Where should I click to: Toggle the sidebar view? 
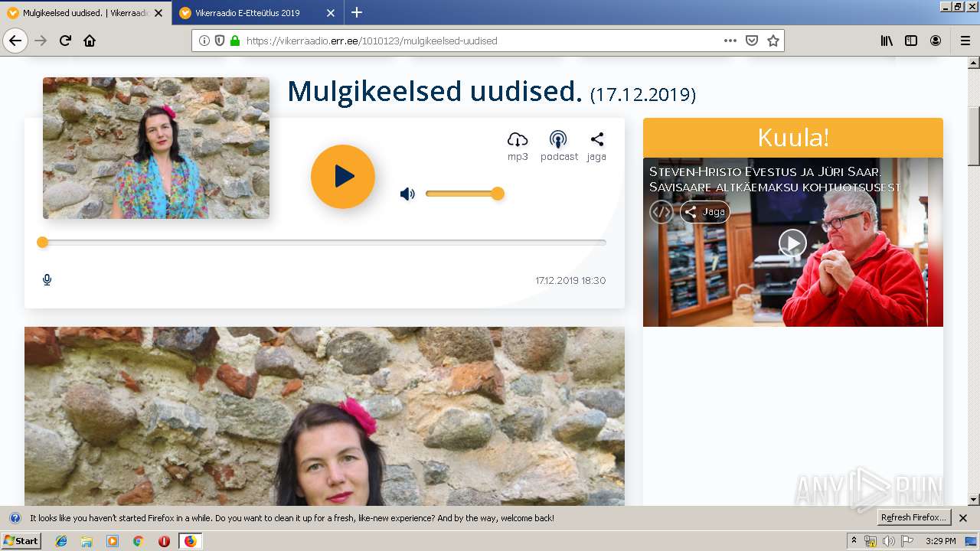pyautogui.click(x=911, y=41)
